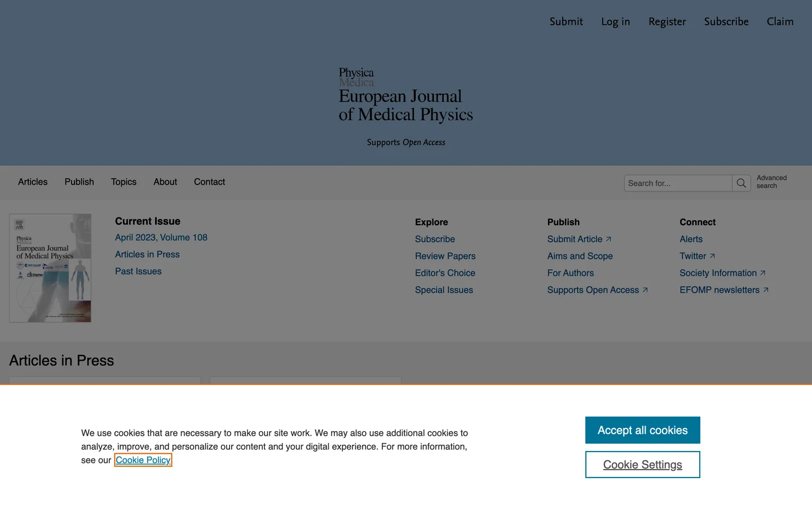This screenshot has height=508, width=812.
Task: Open the Claim link
Action: coord(780,21)
